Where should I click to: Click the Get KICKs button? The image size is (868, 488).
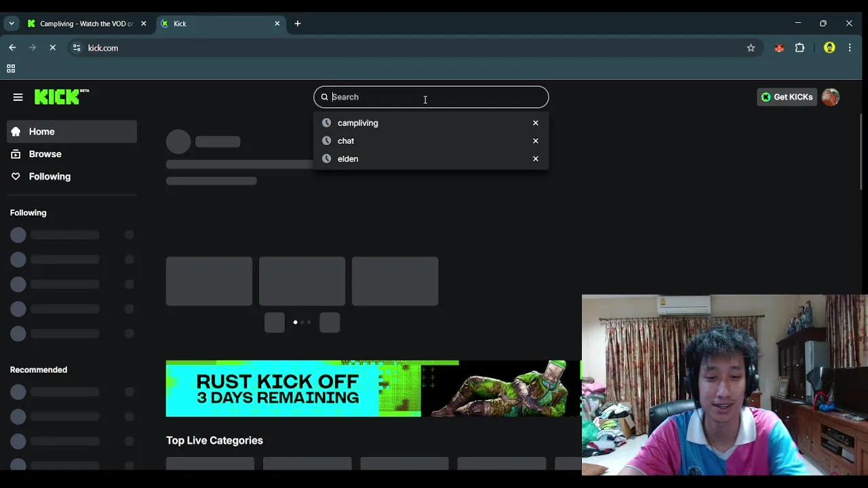787,97
